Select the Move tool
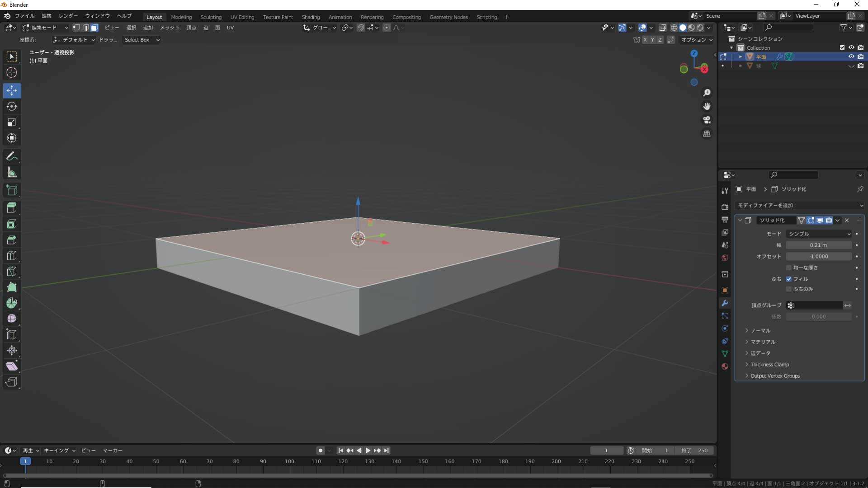The width and height of the screenshot is (868, 488). click(12, 90)
